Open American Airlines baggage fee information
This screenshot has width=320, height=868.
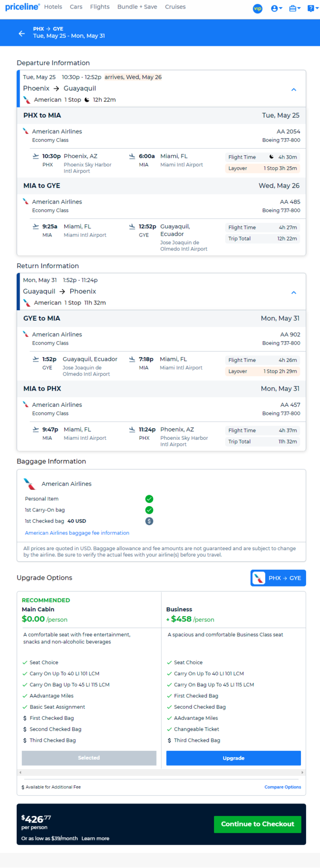pyautogui.click(x=77, y=533)
